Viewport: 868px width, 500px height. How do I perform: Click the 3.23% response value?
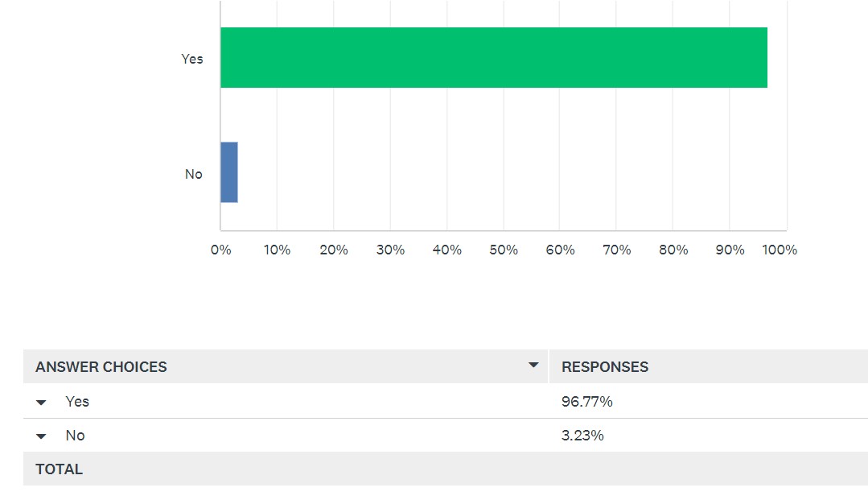point(582,435)
